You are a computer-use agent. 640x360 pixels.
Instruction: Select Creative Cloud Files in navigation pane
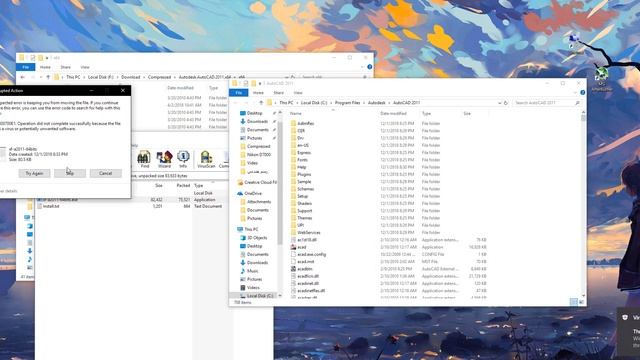tap(260, 182)
